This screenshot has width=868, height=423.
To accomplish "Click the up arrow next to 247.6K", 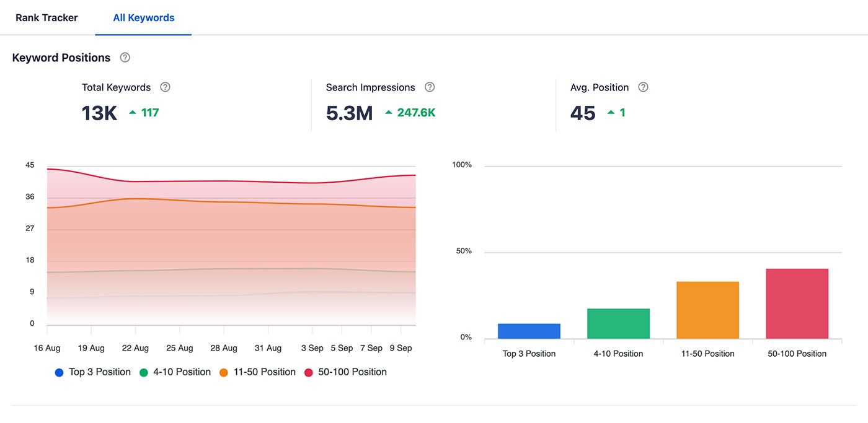I will pyautogui.click(x=389, y=113).
